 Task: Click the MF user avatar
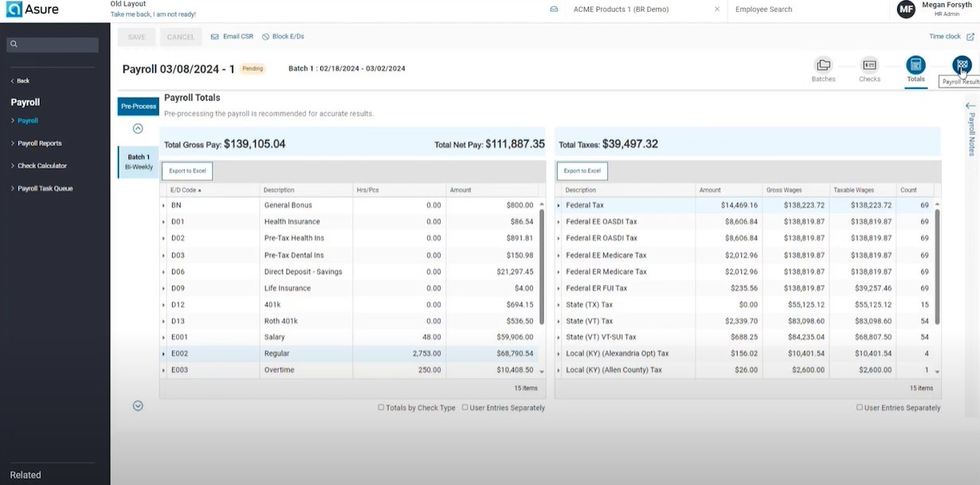point(906,10)
